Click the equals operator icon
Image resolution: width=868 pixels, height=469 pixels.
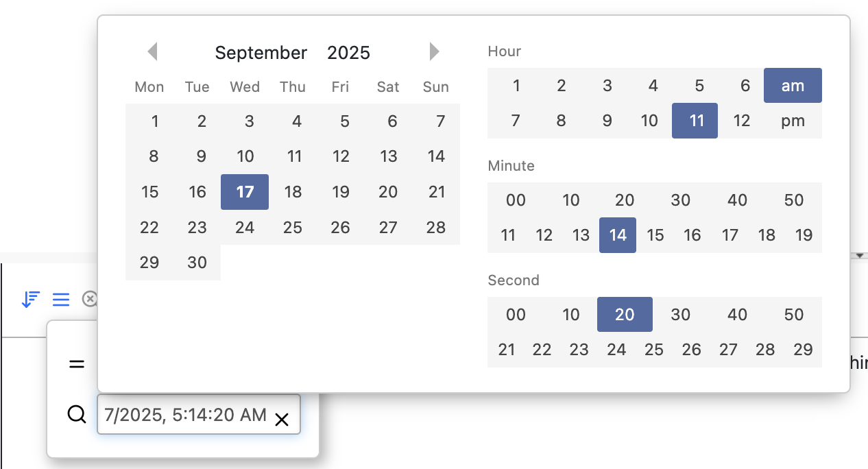pyautogui.click(x=77, y=364)
